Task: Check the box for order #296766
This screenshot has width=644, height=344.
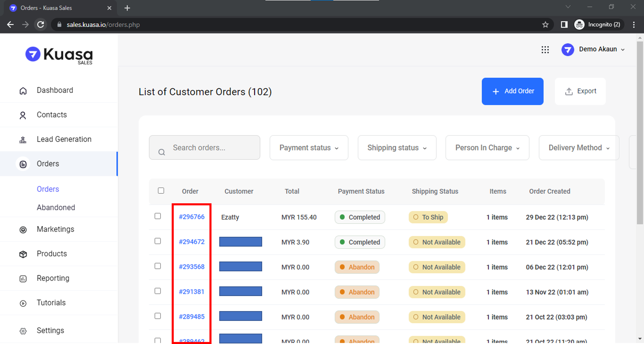Action: click(158, 216)
